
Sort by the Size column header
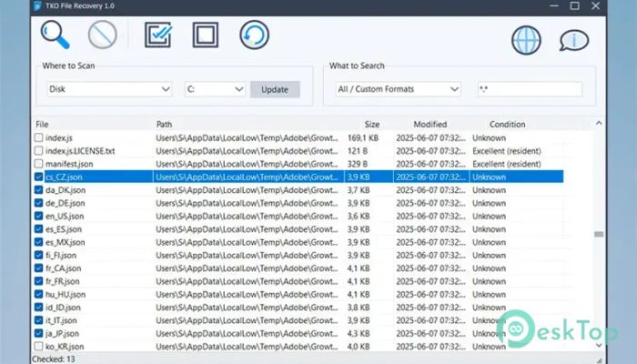tap(371, 125)
